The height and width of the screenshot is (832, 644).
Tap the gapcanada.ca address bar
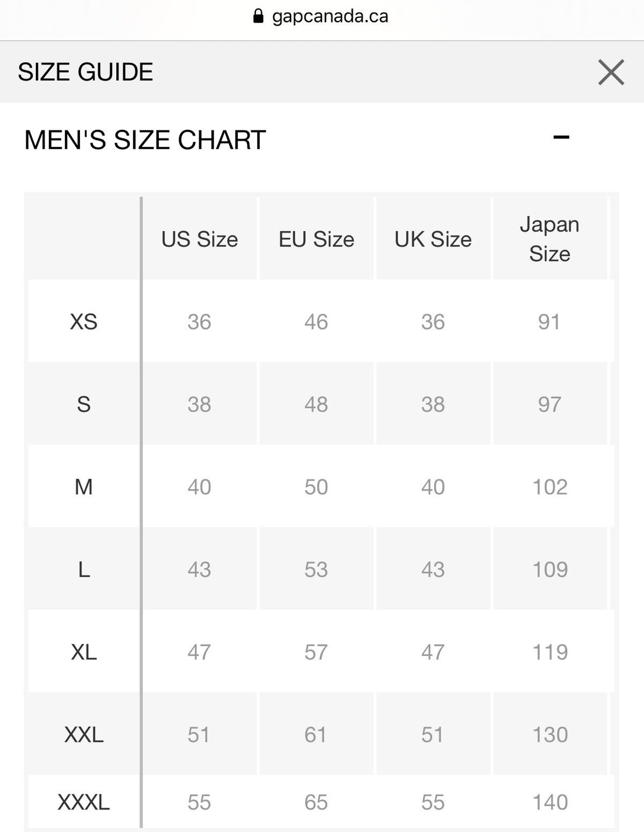330,17
